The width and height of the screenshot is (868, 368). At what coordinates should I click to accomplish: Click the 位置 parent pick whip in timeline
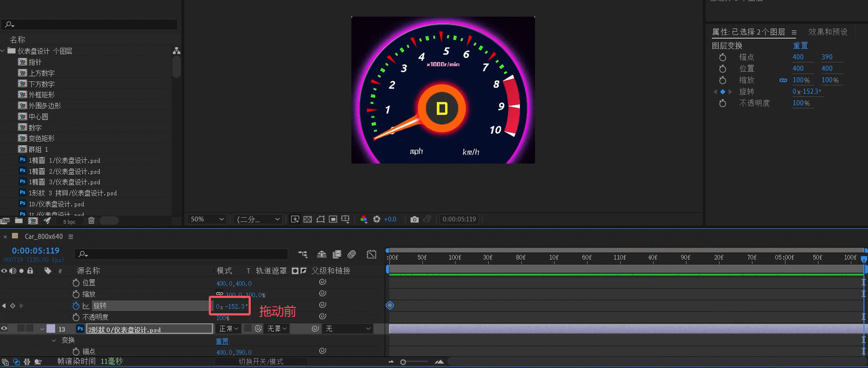click(x=322, y=282)
